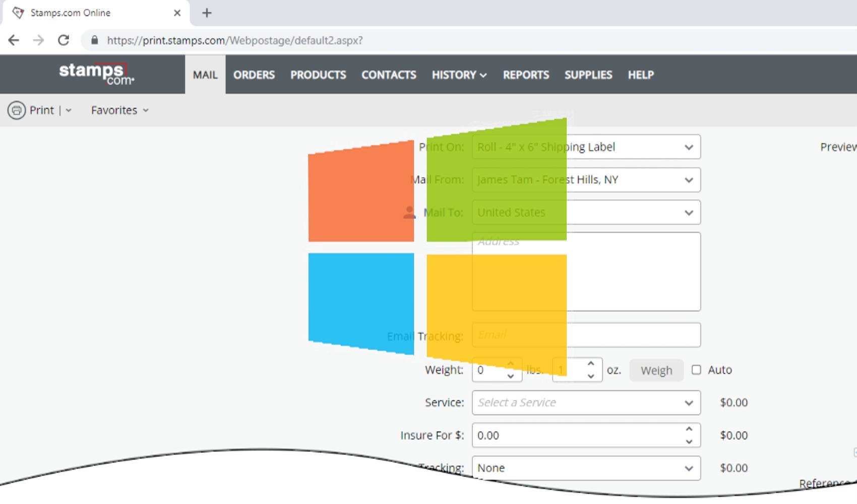
Task: Decrease the ounces weight value
Action: [591, 376]
